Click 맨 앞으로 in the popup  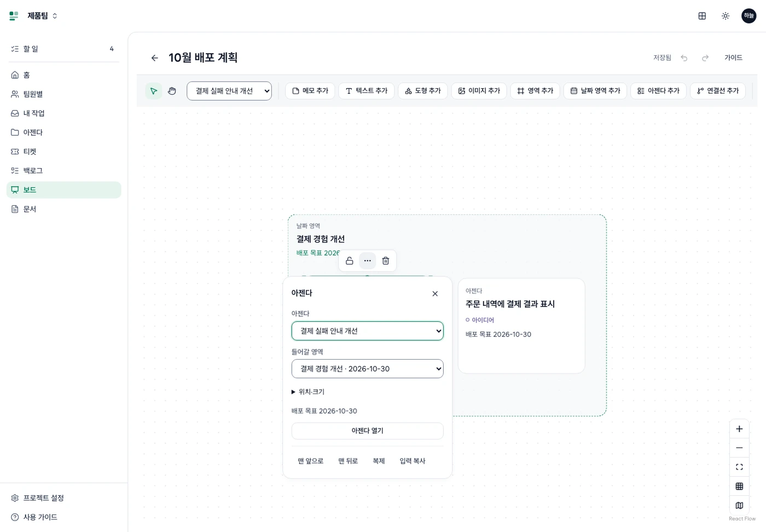[311, 461]
